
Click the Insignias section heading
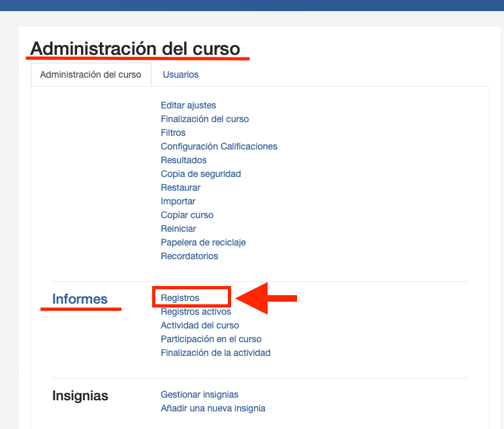pos(80,396)
